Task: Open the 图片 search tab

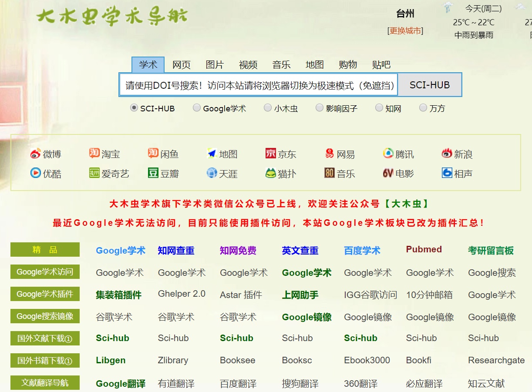Action: click(x=215, y=65)
